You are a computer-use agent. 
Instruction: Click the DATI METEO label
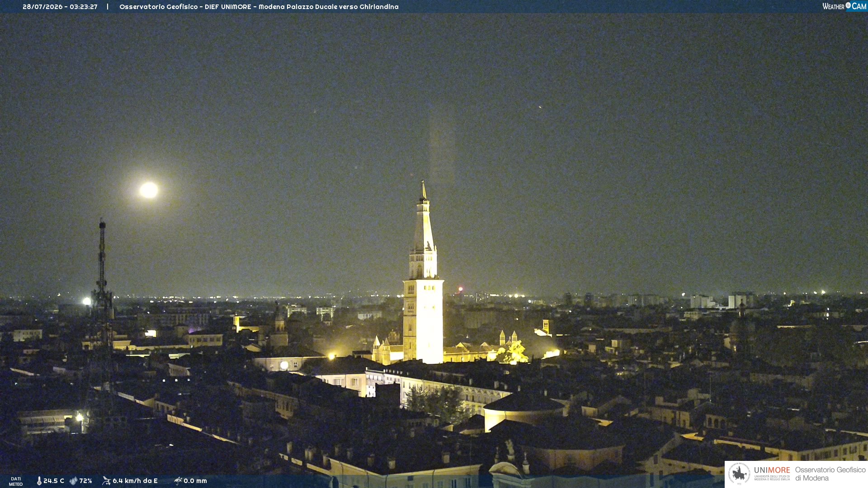click(16, 481)
